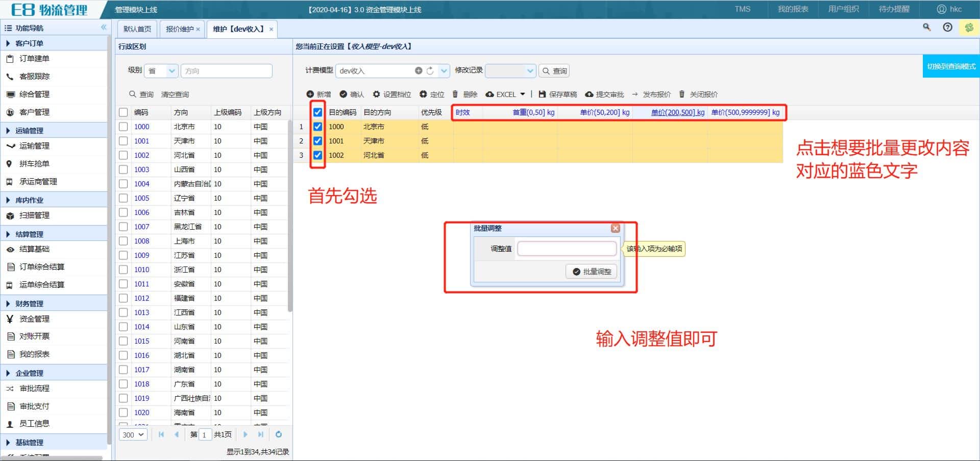This screenshot has height=461, width=980.
Task: Switch to 报价维护 tab
Action: pos(179,29)
